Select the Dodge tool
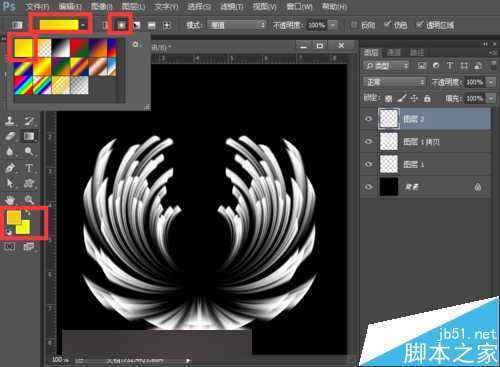The height and width of the screenshot is (367, 500). click(x=29, y=152)
